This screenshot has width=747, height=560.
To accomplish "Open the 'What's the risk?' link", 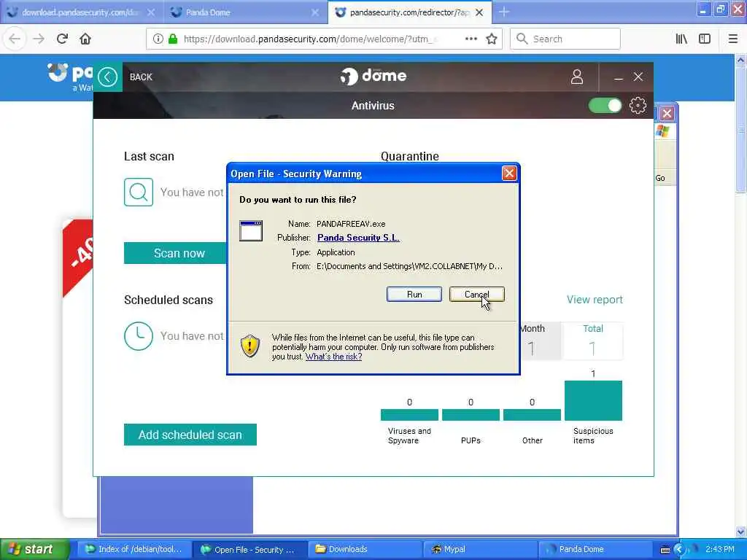I will coord(333,357).
